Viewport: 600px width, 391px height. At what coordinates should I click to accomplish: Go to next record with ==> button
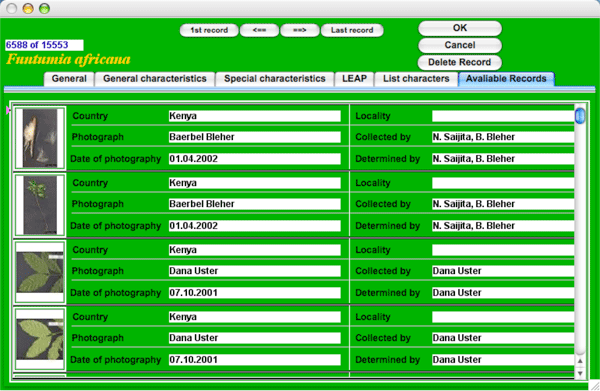300,30
